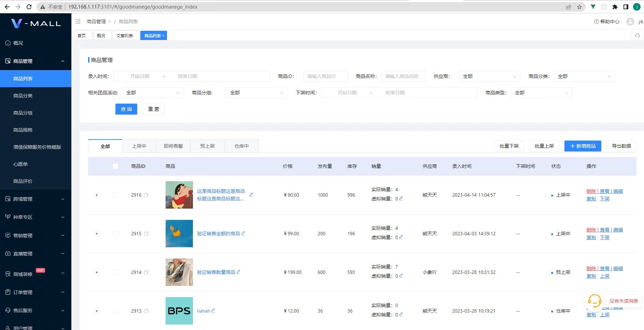Switch to the 仓库中 tab

point(241,146)
